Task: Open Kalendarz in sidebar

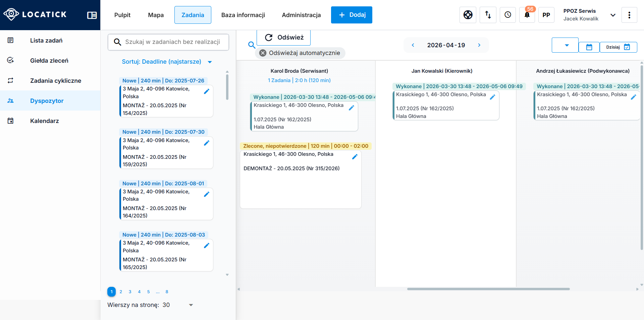Action: coord(50,121)
